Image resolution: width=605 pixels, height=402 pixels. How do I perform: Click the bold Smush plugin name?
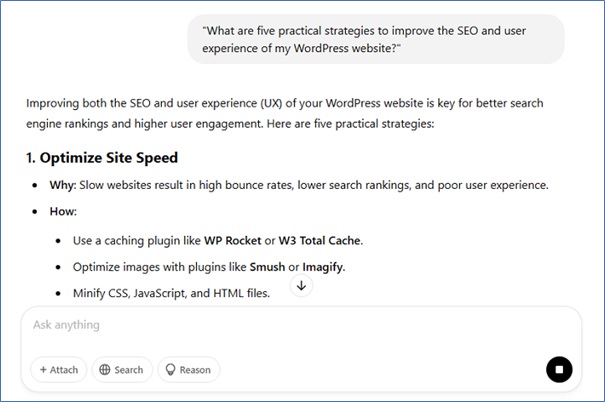(261, 267)
